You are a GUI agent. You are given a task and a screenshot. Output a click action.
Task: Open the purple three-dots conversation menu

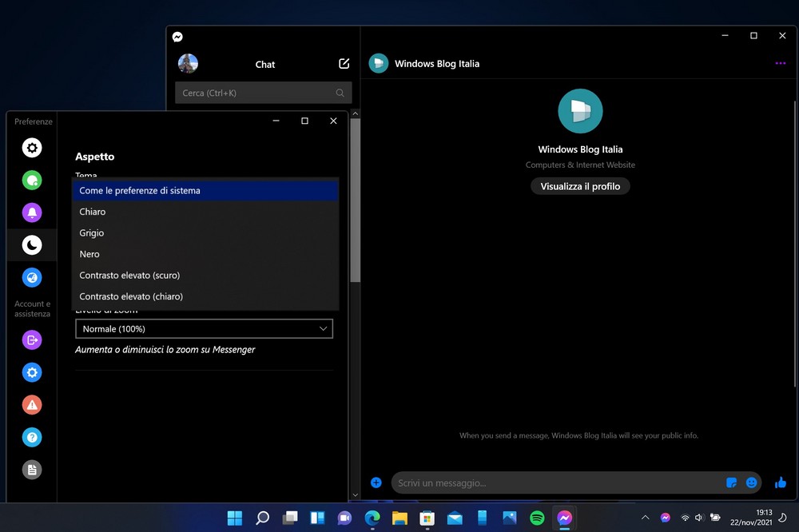(781, 64)
